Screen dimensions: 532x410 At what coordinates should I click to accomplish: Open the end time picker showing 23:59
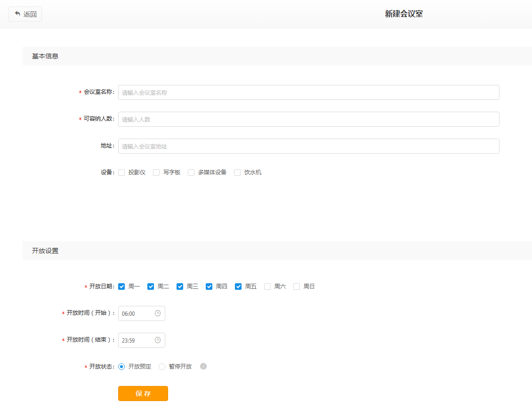point(137,340)
